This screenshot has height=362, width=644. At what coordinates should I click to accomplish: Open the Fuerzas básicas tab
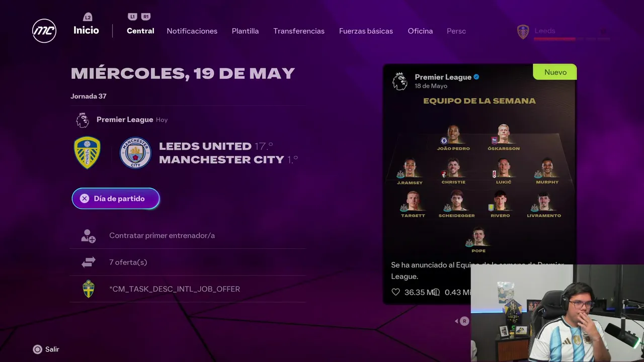366,31
